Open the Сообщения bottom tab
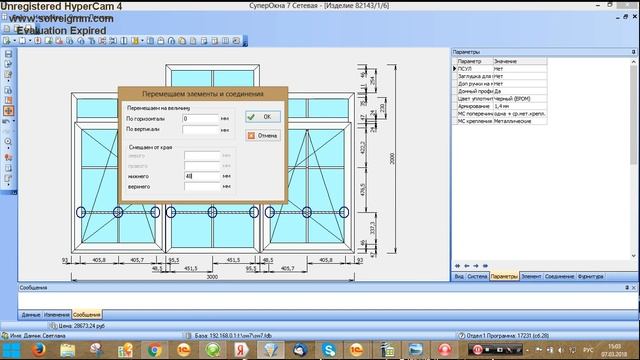 tap(87, 315)
